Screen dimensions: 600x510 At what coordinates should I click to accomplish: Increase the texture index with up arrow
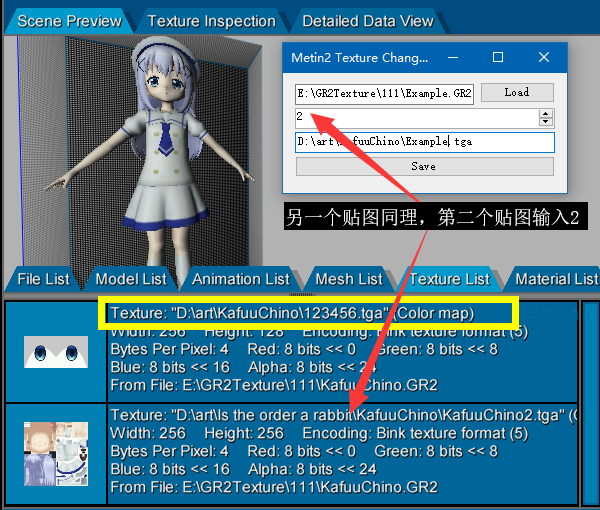coord(546,114)
